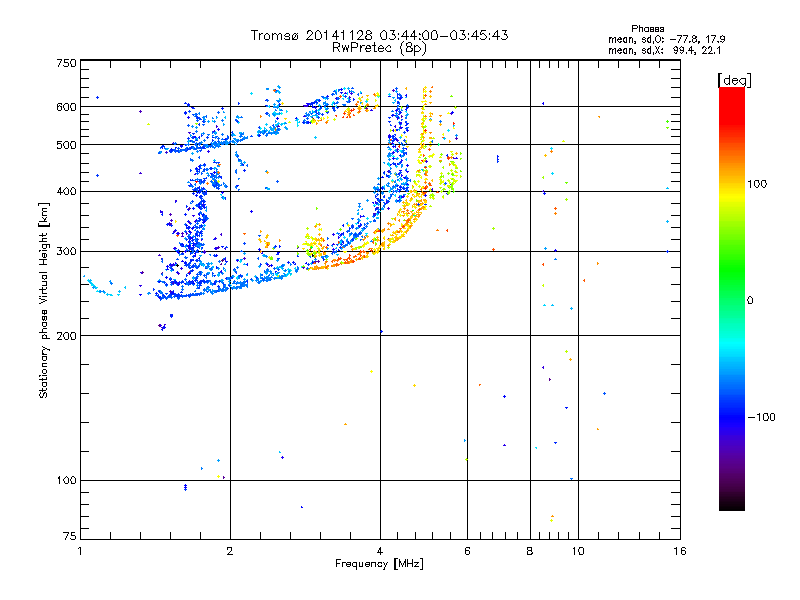
Task: Click the y-axis tick label '200'
Action: 66,336
